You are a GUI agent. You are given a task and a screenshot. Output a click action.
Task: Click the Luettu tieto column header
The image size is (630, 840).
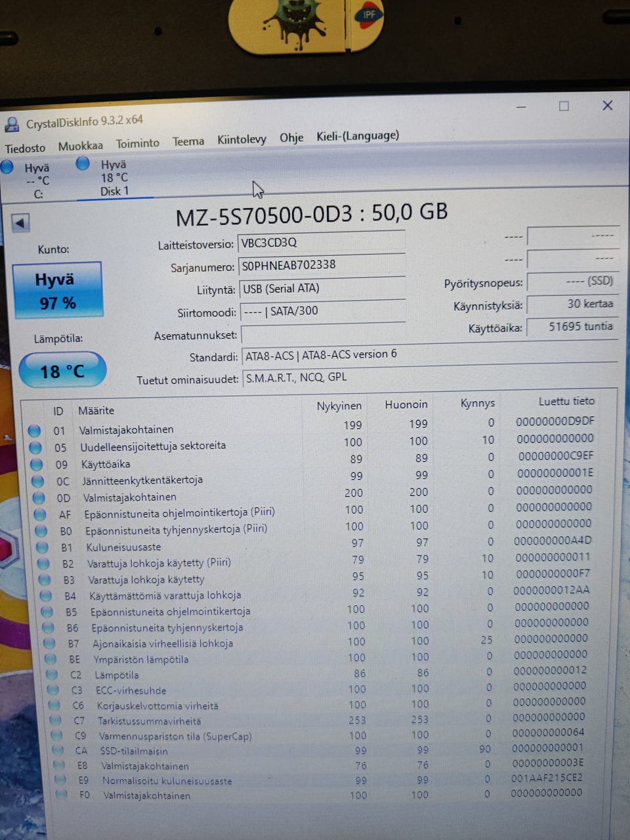(566, 401)
